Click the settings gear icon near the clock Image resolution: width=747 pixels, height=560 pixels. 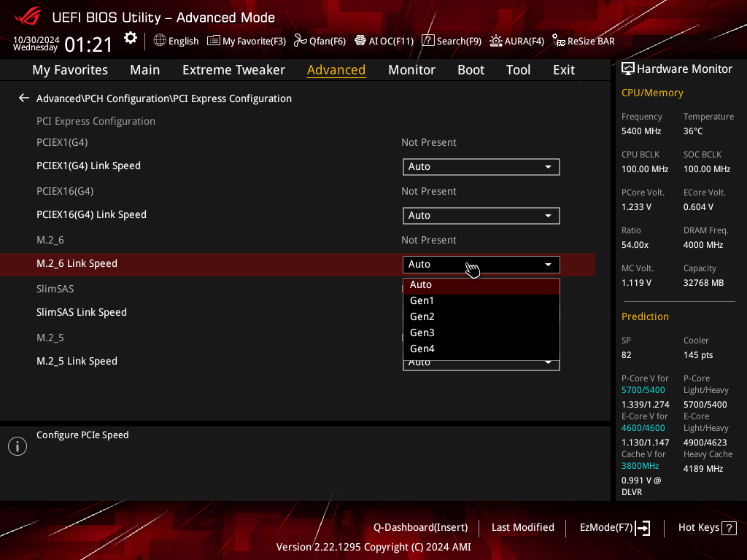[x=130, y=38]
